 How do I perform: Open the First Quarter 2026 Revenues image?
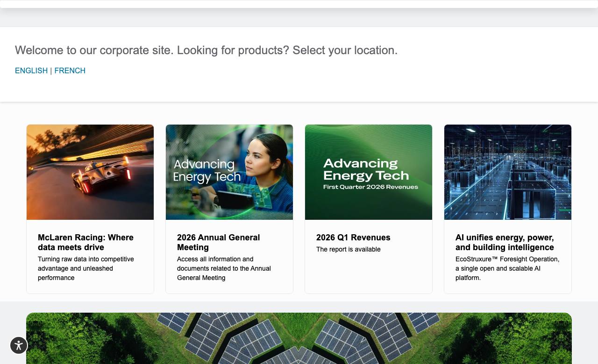(x=369, y=172)
